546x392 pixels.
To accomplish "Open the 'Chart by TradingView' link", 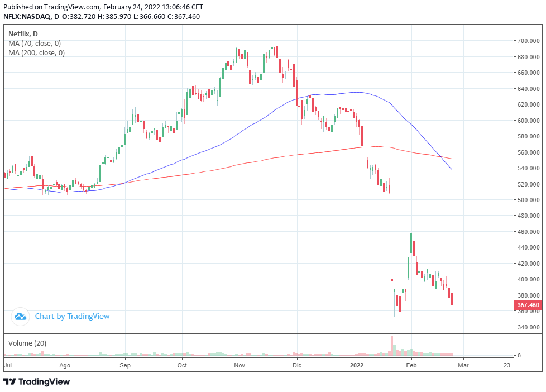I will tap(72, 317).
